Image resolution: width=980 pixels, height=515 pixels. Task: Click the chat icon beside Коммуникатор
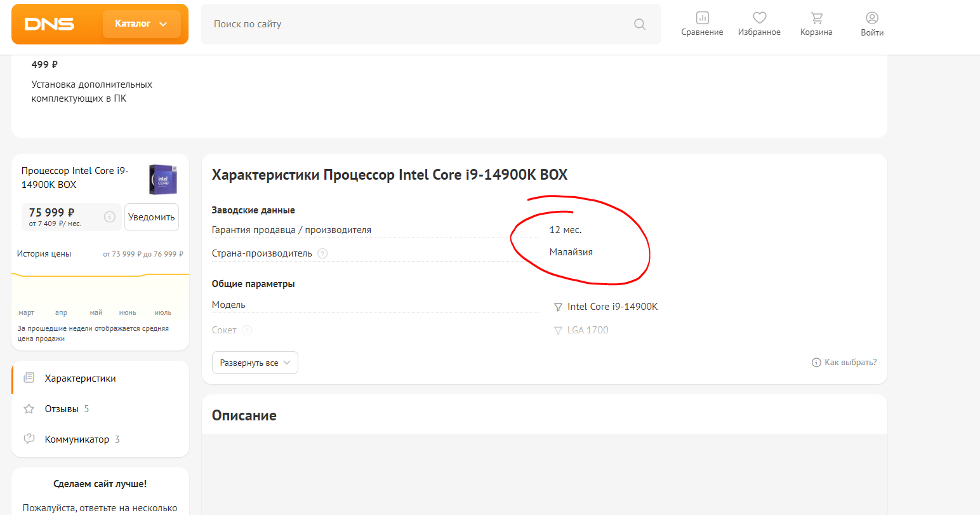coord(29,439)
